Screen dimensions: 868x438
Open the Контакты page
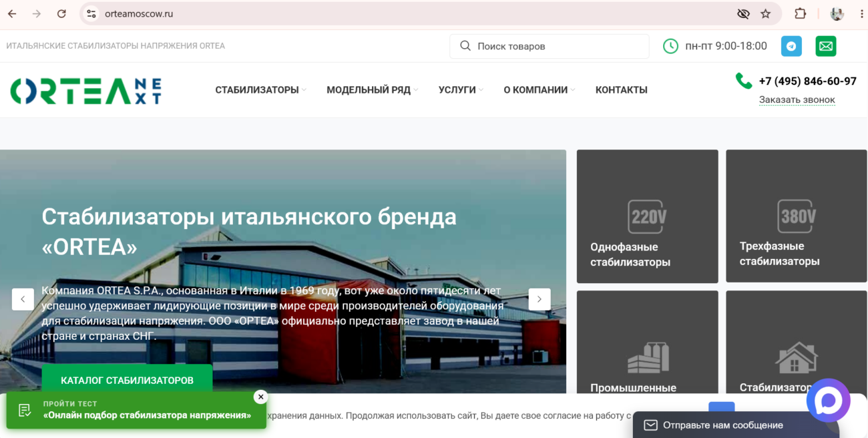click(622, 89)
